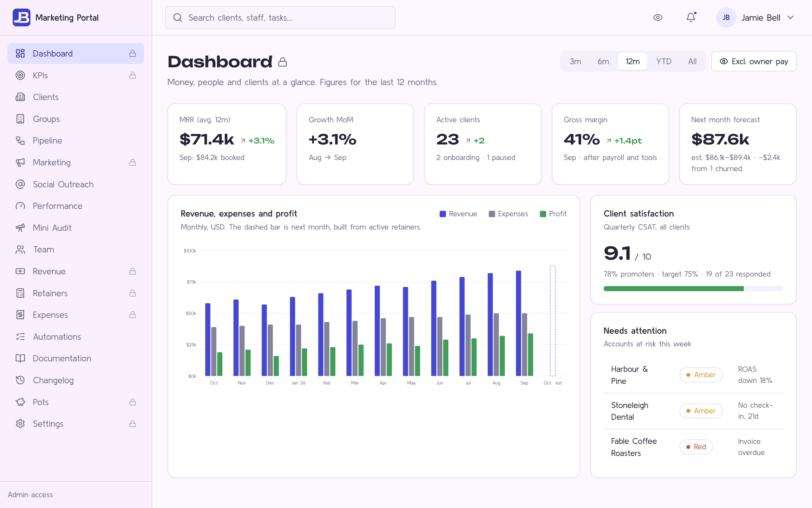This screenshot has height=508, width=812.
Task: Click the search magnifier icon
Action: click(178, 17)
